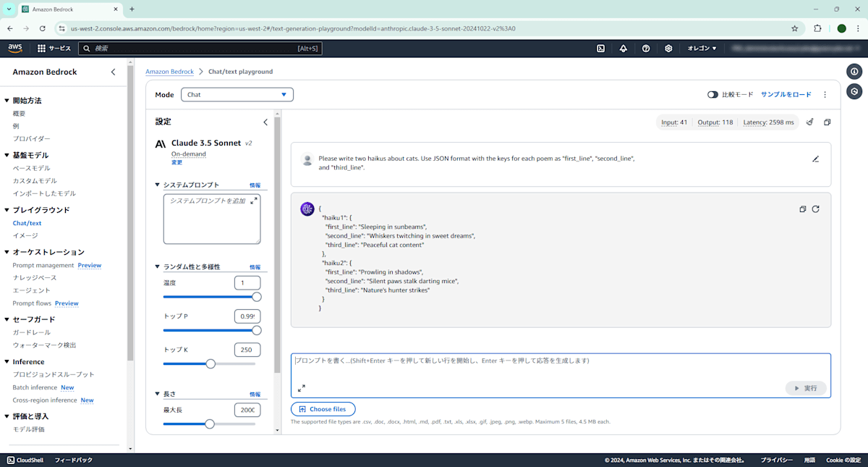Click the Choose files button
Screen dimensions: 868x467
point(323,409)
